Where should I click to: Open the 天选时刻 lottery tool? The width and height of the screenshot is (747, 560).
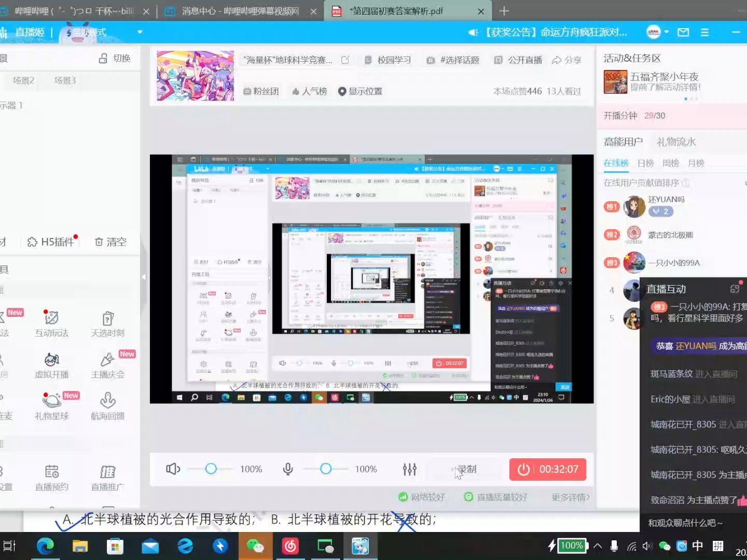[107, 324]
